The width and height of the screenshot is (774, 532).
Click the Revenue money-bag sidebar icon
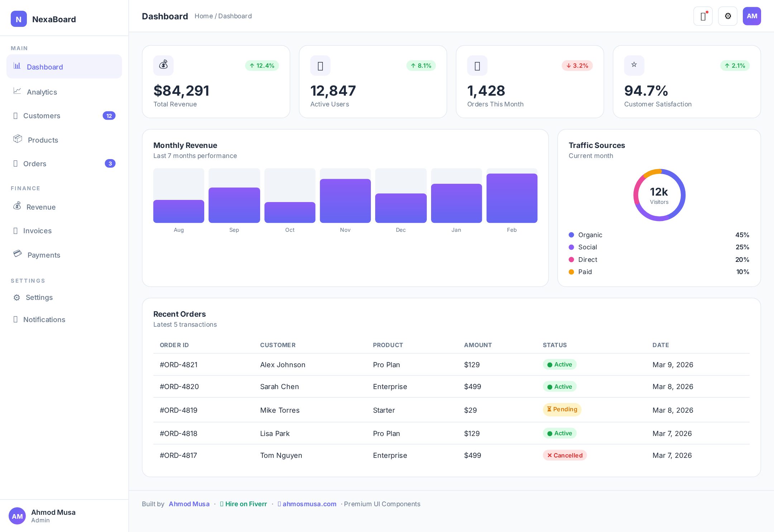[17, 206]
